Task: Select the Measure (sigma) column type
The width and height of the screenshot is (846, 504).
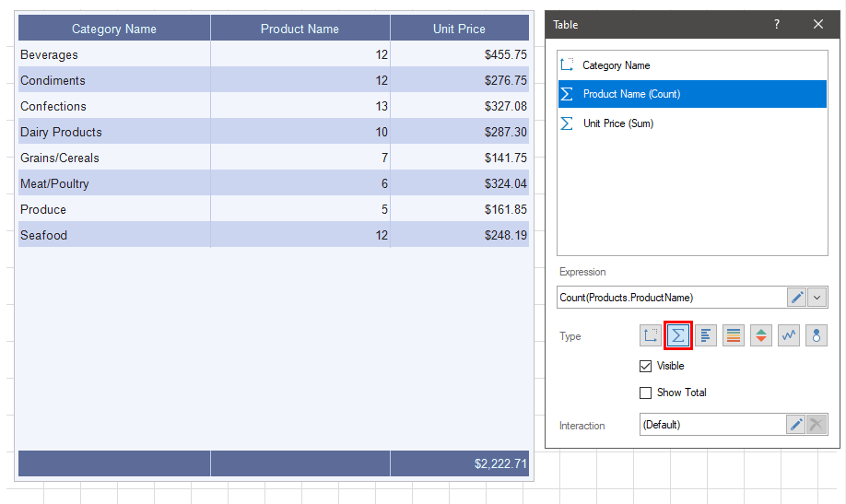Action: tap(678, 336)
